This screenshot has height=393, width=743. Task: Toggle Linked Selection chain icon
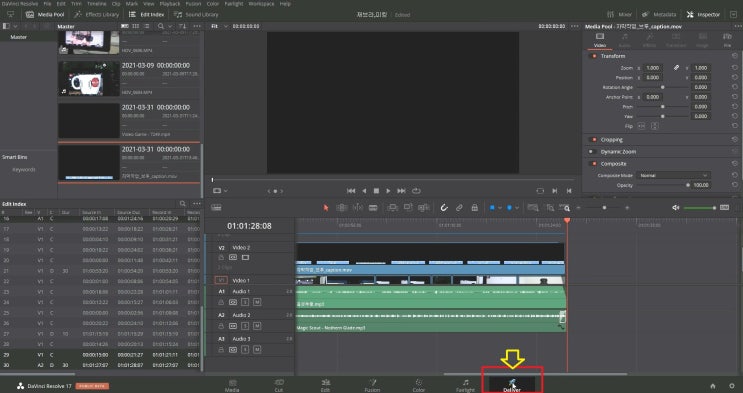pyautogui.click(x=459, y=208)
